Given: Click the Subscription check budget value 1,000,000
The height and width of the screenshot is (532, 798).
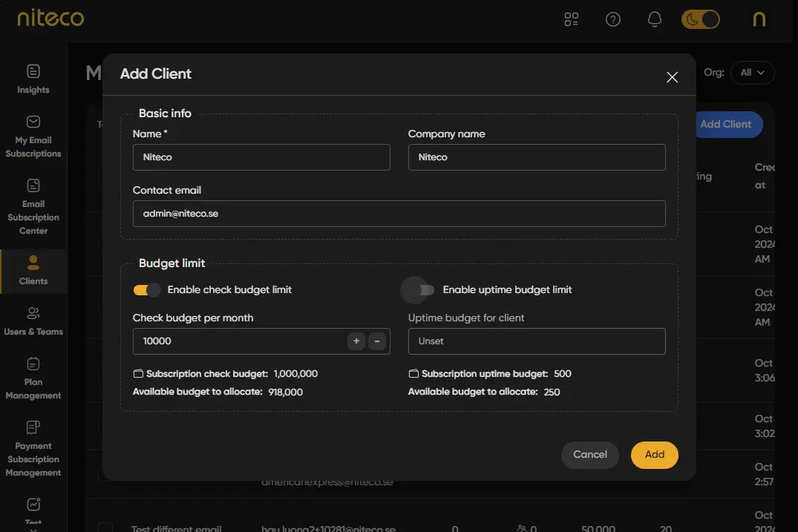Looking at the screenshot, I should coord(295,374).
